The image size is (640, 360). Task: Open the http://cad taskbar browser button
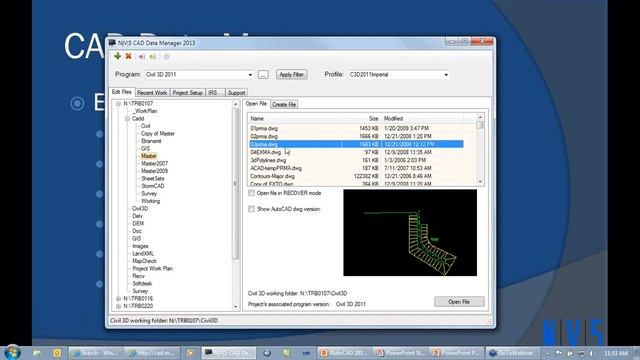coord(151,353)
